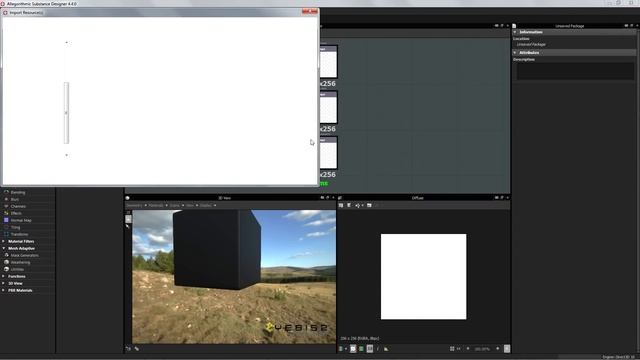Select the Normal Map library filter

pyautogui.click(x=21, y=220)
